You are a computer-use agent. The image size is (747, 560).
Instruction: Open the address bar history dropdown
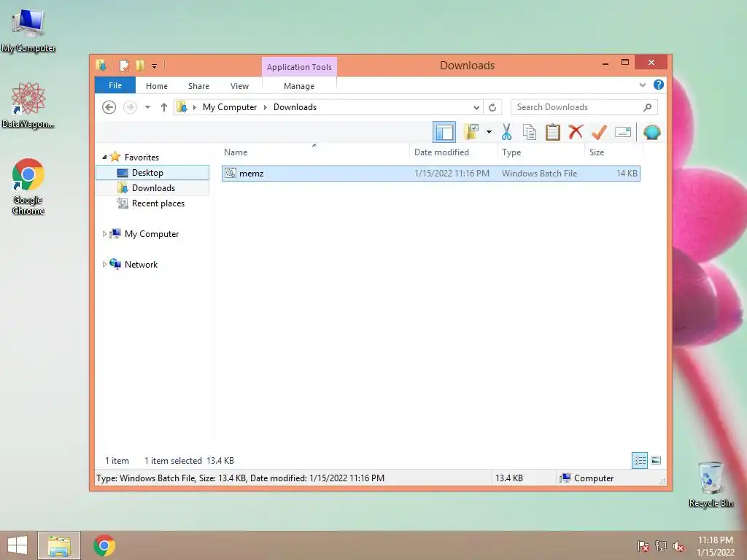tap(476, 107)
